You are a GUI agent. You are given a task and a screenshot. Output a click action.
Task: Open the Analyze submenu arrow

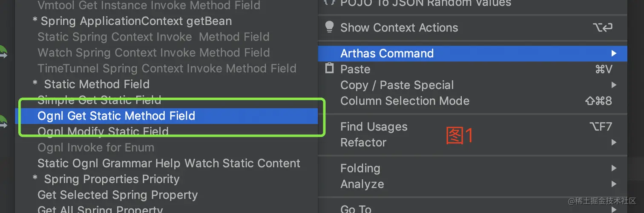click(614, 184)
